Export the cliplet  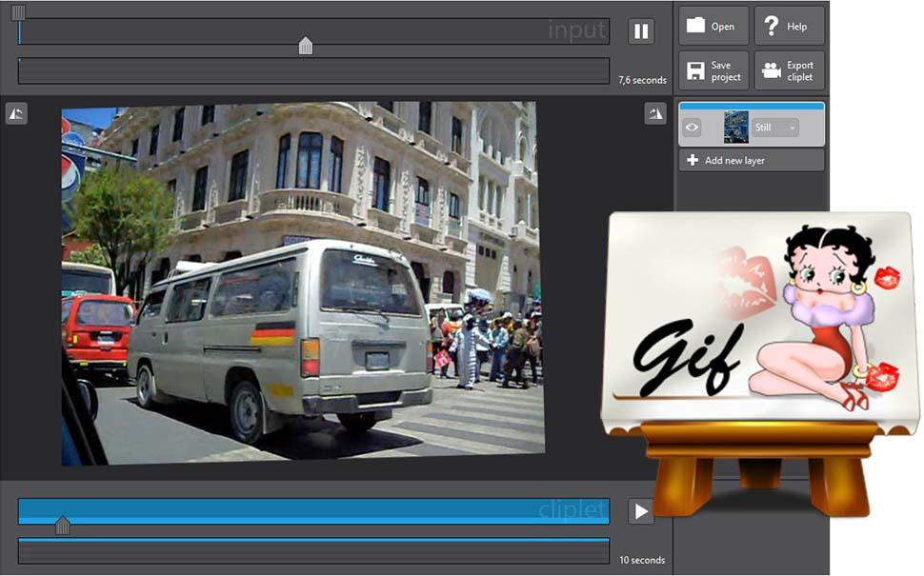tap(789, 70)
